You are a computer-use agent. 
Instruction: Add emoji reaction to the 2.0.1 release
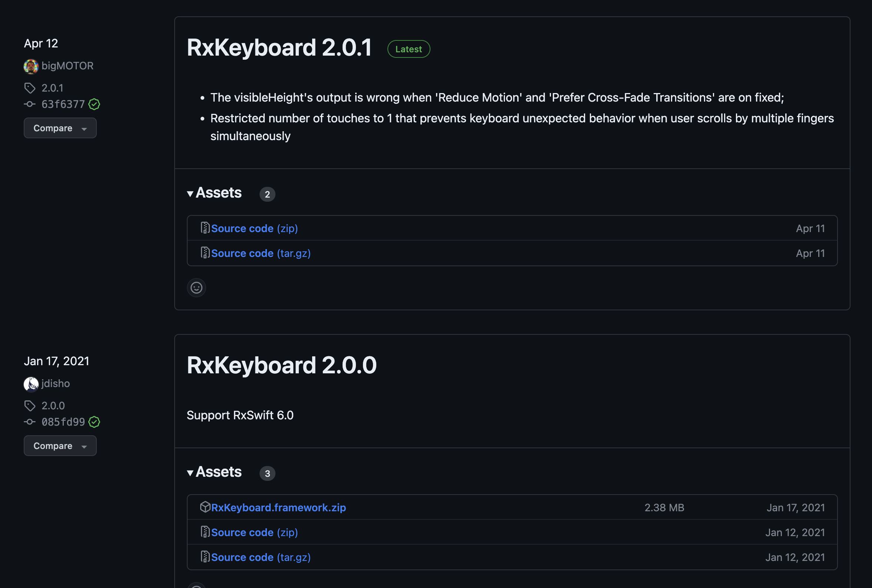click(196, 288)
